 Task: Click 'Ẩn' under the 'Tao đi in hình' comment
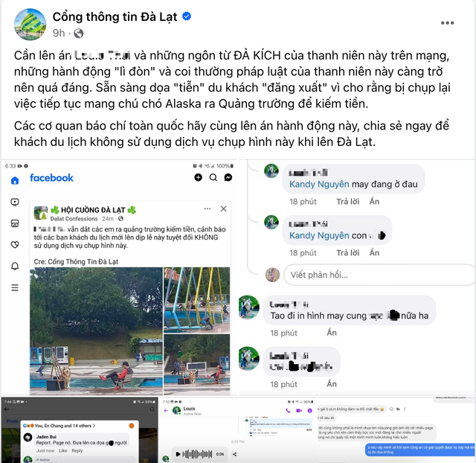point(332,333)
